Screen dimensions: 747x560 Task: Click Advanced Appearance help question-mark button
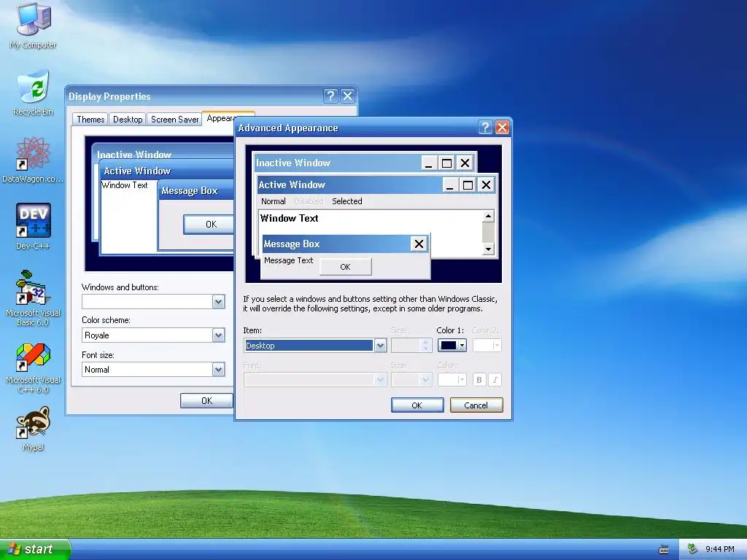coord(485,127)
